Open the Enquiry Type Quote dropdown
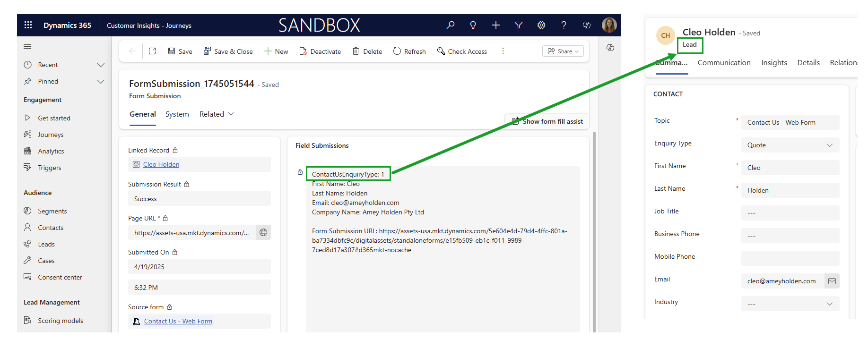 tap(790, 145)
